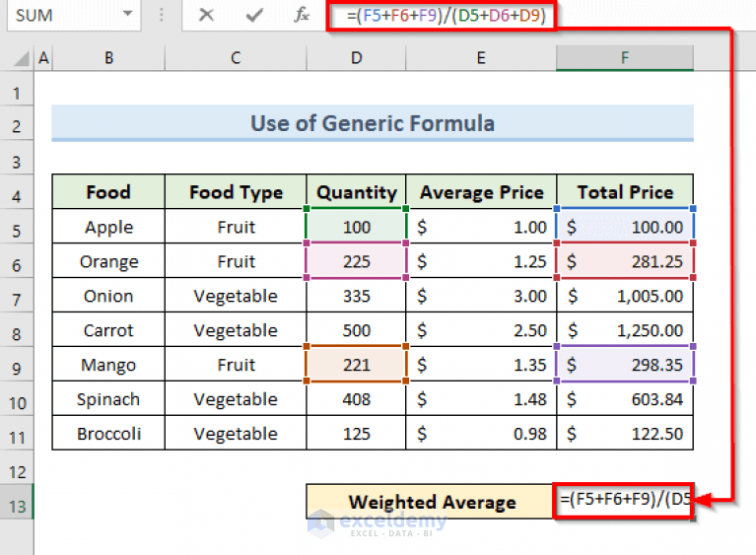
Task: Select the Mango cell
Action: click(108, 364)
